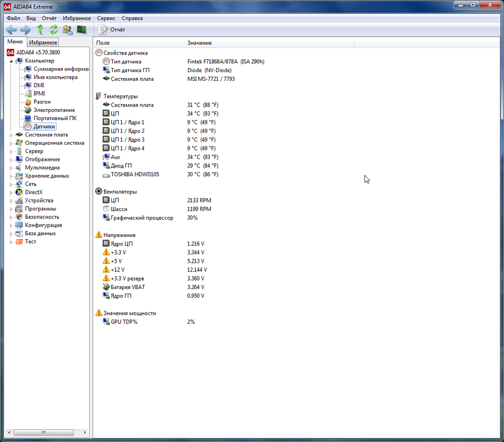Open the Вид menu
Image resolution: width=504 pixels, height=442 pixels.
tap(31, 19)
